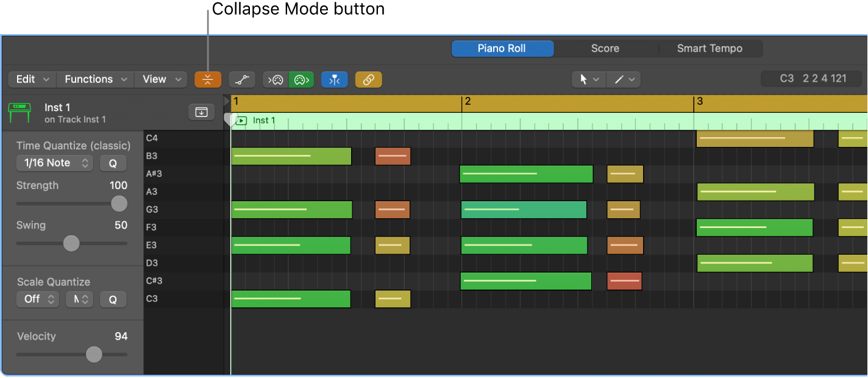
Task: Open the Scale Quantize scale type popup
Action: coord(79,299)
